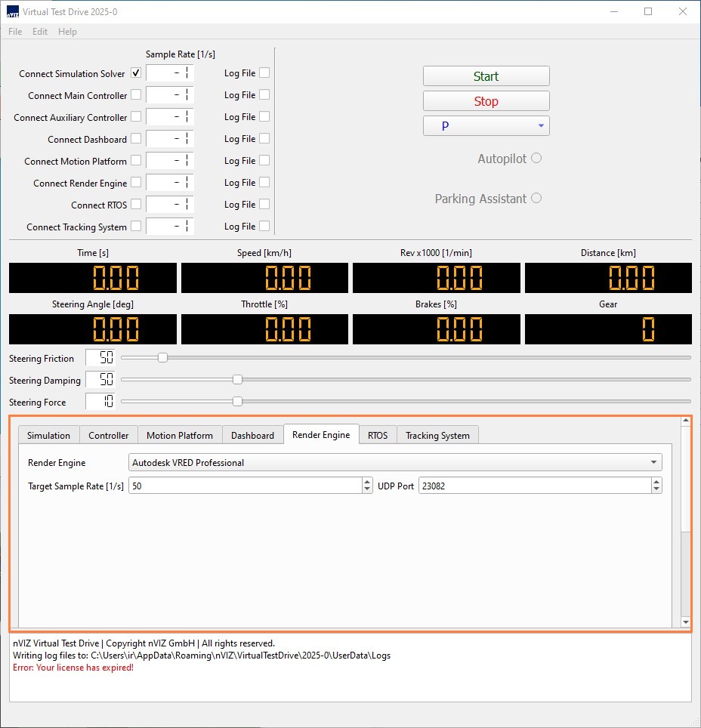This screenshot has width=701, height=728.
Task: Open the Tracking System tab
Action: pos(437,435)
